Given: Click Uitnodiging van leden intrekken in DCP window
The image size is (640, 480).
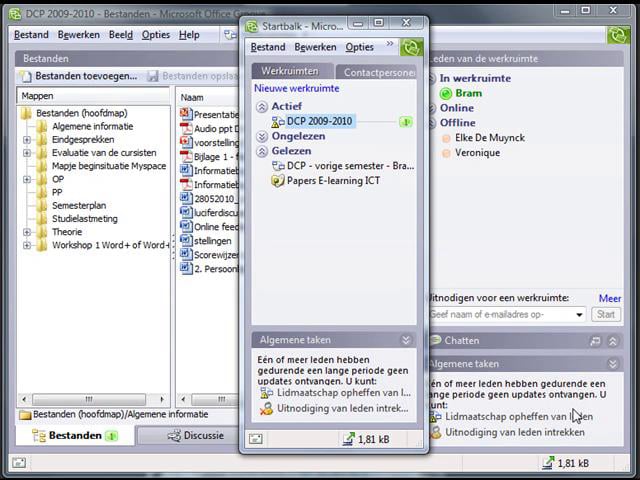Looking at the screenshot, I should coord(508,432).
